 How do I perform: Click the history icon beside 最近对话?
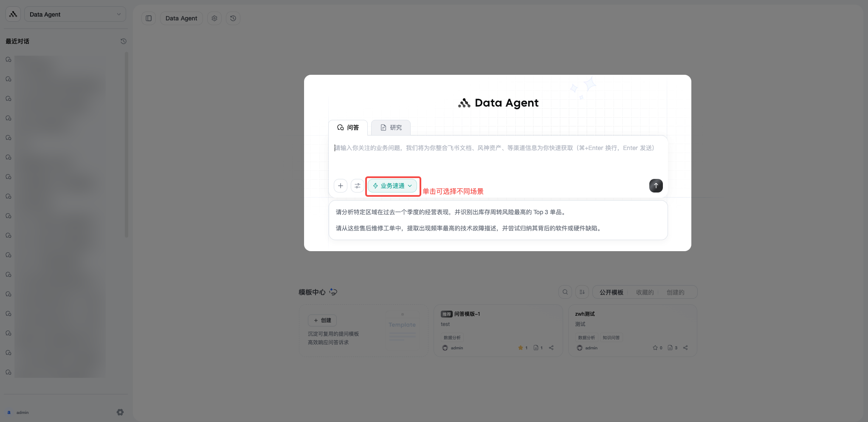tap(124, 41)
